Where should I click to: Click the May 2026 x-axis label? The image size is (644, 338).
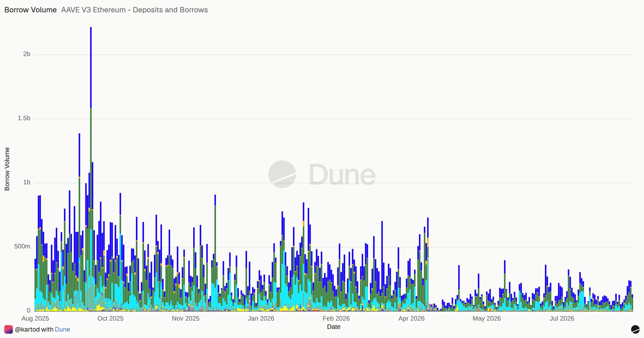[486, 318]
